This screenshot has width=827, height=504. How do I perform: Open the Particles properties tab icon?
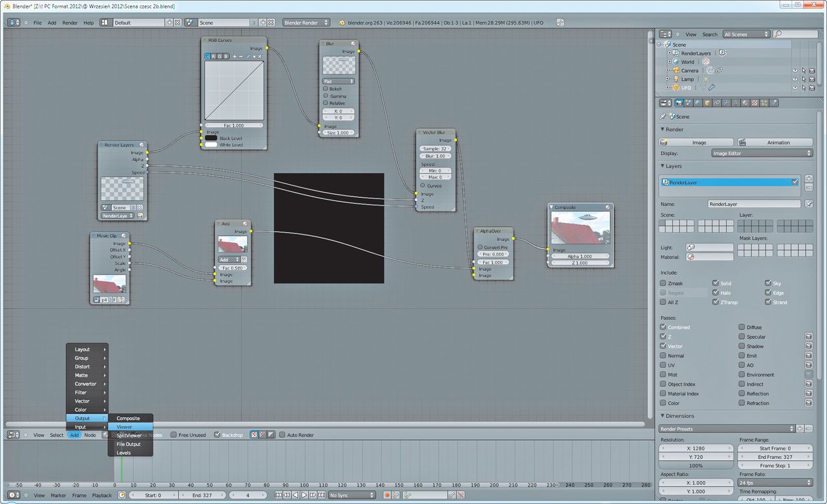(764, 103)
